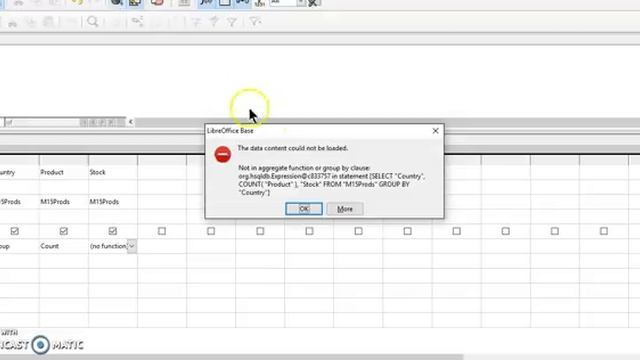Click the left scroll arrow of results scrollbar
Viewport: 640px width, 360px height.
(x=131, y=122)
